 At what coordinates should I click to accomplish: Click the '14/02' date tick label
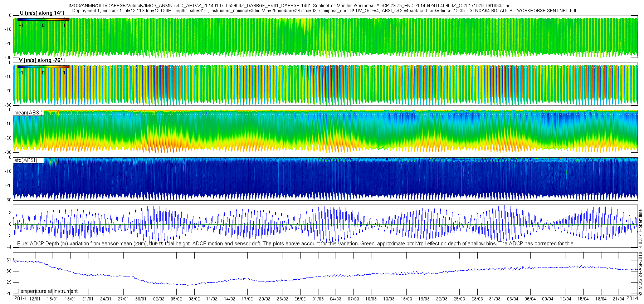click(x=229, y=299)
